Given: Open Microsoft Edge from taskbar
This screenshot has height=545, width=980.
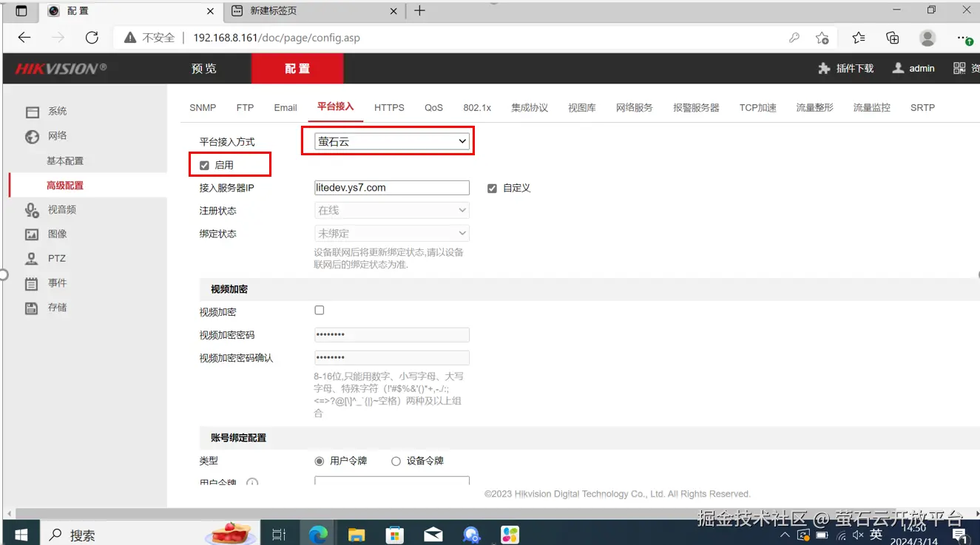Looking at the screenshot, I should 318,535.
